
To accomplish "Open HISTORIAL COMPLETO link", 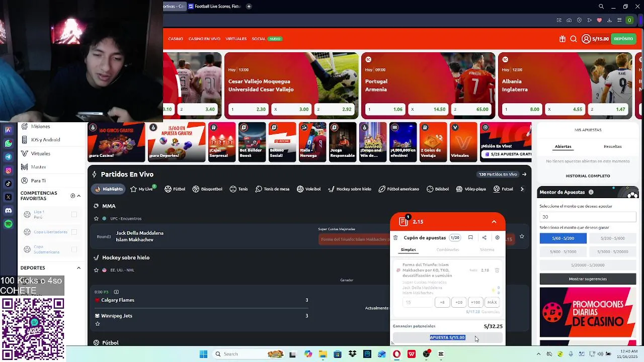I will (588, 176).
